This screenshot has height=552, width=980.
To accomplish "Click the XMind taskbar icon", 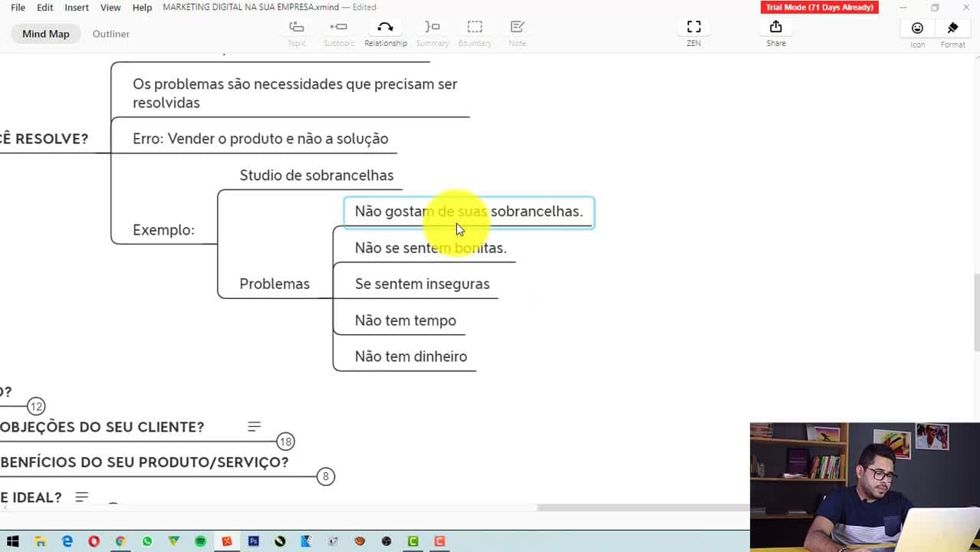I will tap(227, 541).
